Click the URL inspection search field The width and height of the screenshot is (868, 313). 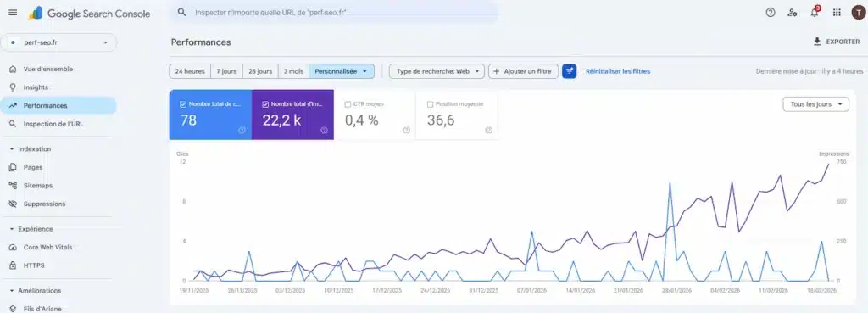334,12
